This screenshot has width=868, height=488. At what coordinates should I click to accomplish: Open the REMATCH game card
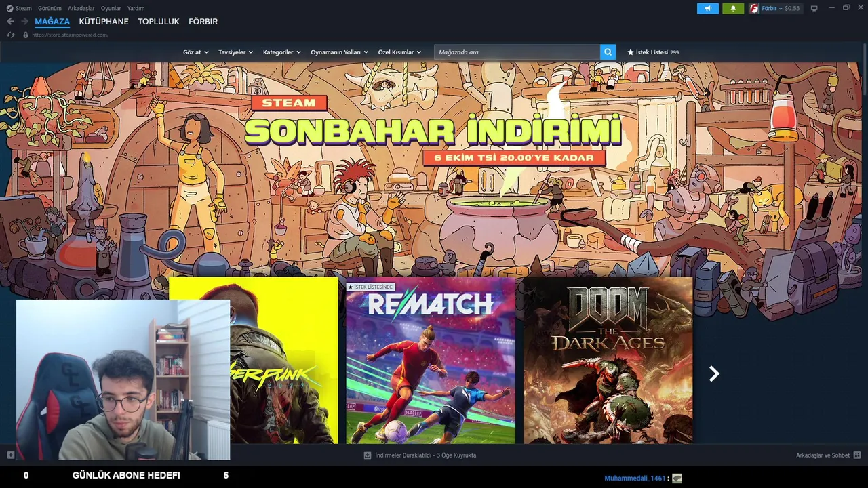(431, 360)
